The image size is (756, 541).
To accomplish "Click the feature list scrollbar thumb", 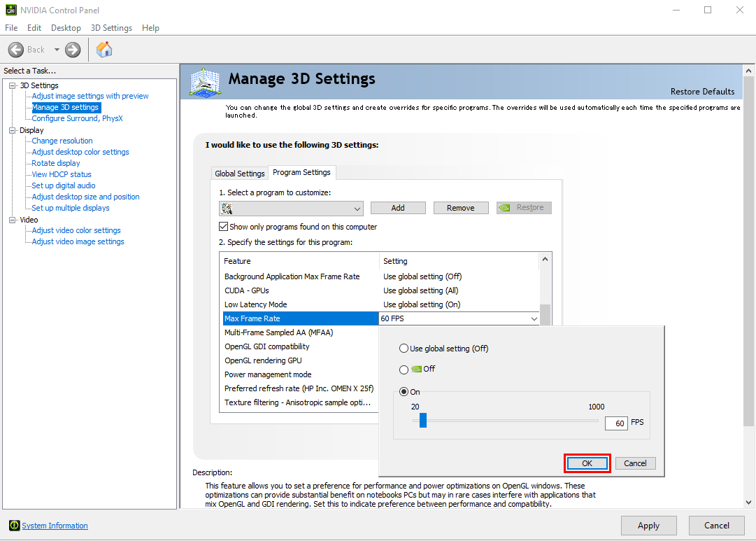I will pos(545,315).
